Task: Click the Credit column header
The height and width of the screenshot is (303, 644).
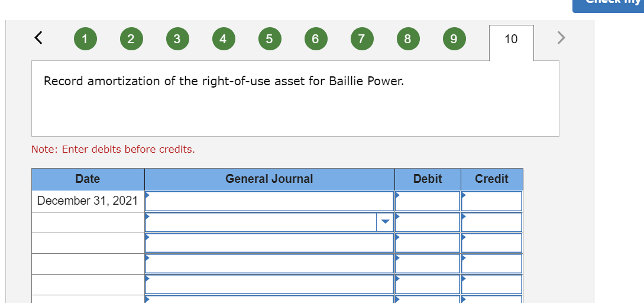Action: (x=491, y=179)
